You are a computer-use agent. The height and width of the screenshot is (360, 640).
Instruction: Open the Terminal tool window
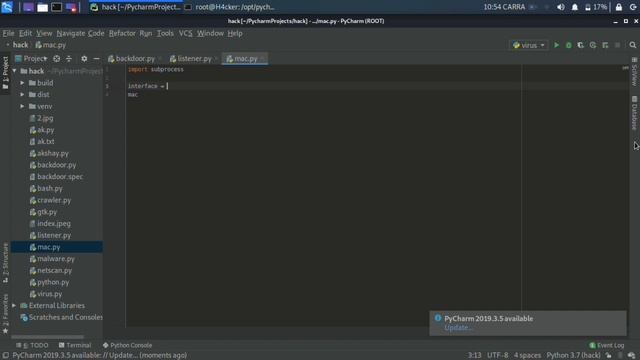[75, 345]
